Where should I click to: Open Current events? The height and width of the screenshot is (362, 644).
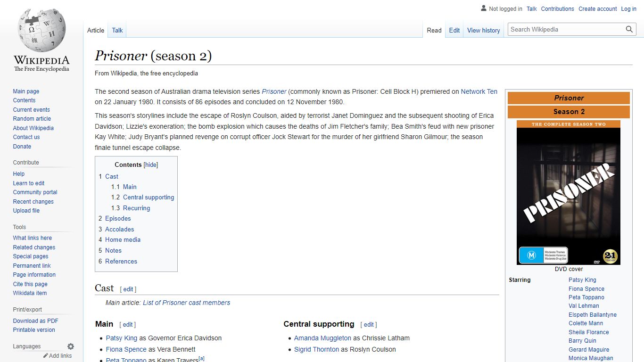point(32,110)
